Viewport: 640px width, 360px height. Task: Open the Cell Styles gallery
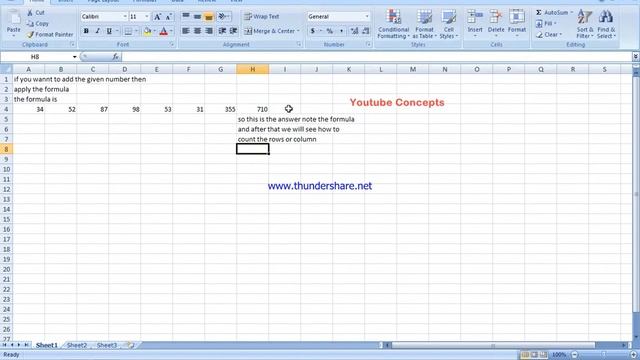(x=449, y=24)
